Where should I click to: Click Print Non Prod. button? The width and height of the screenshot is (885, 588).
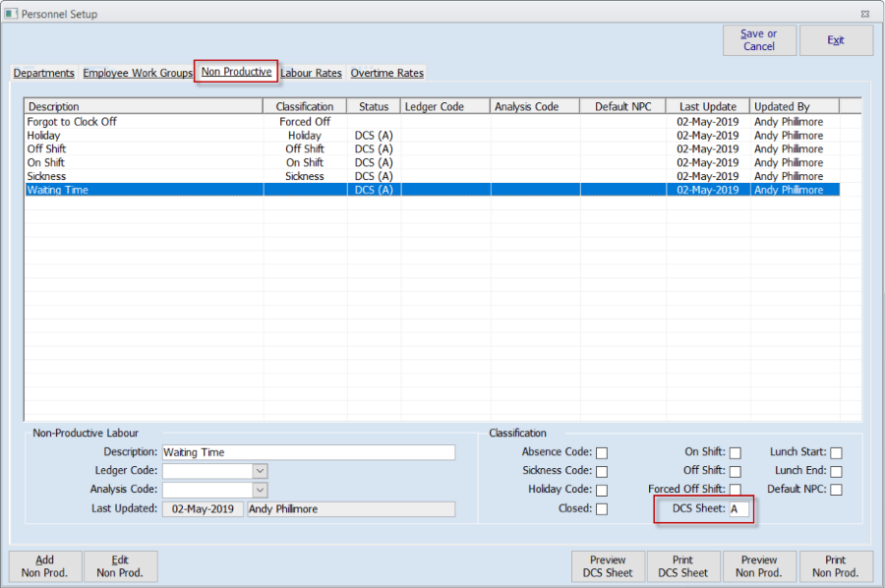click(835, 566)
